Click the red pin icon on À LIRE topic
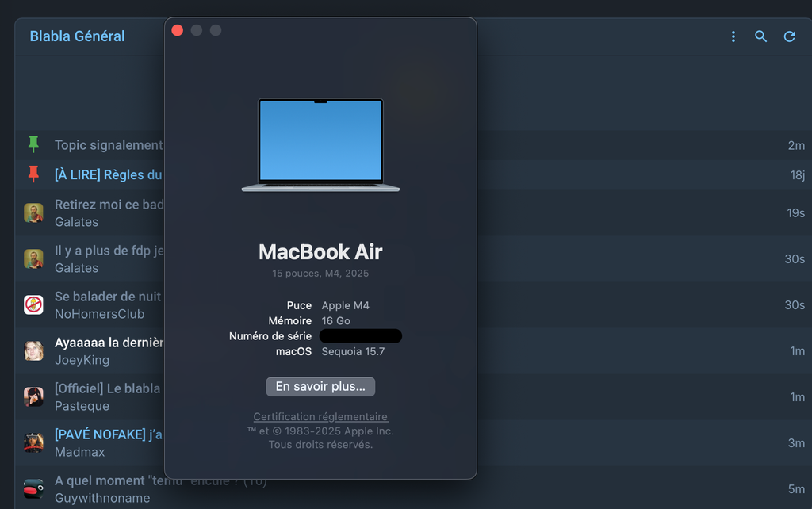 click(33, 174)
